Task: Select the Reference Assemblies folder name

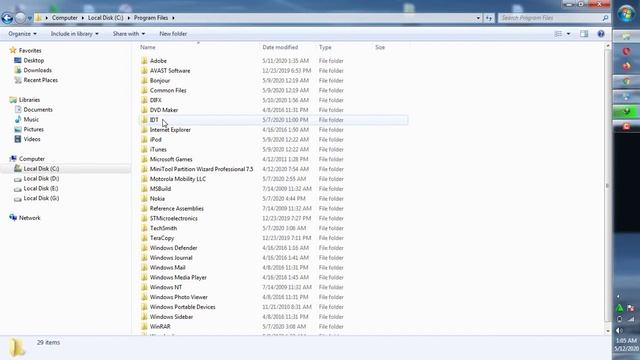Action: [x=176, y=209]
